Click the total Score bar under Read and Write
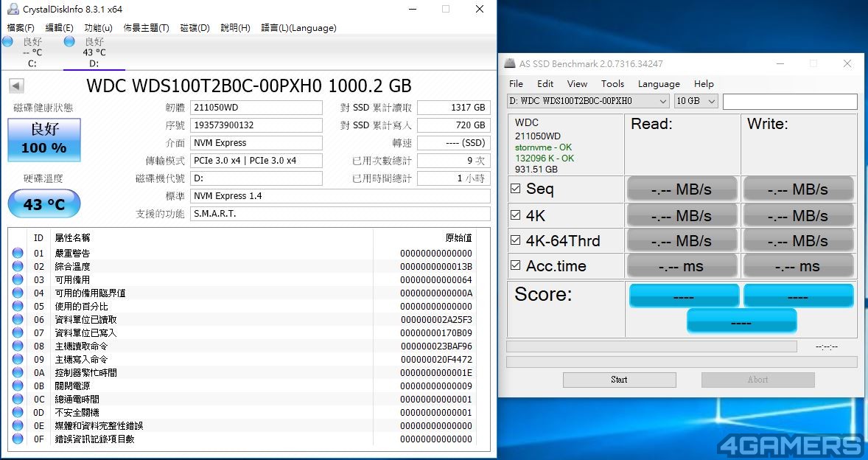 (741, 321)
